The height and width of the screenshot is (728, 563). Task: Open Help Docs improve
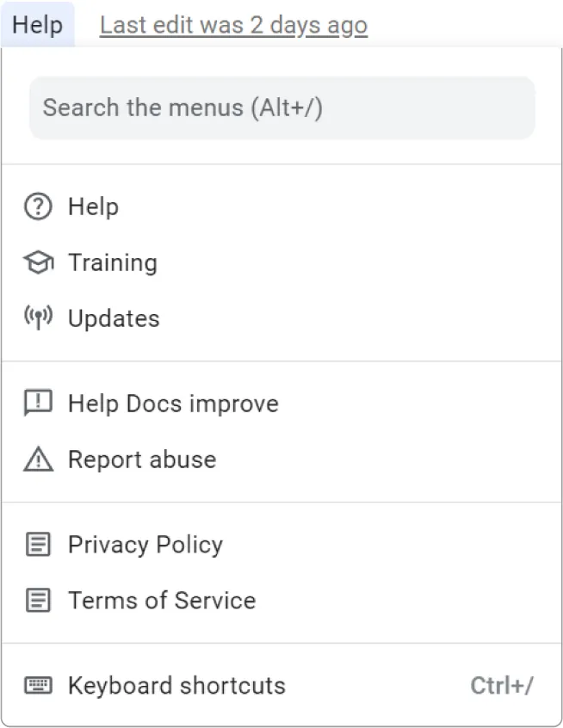point(173,403)
